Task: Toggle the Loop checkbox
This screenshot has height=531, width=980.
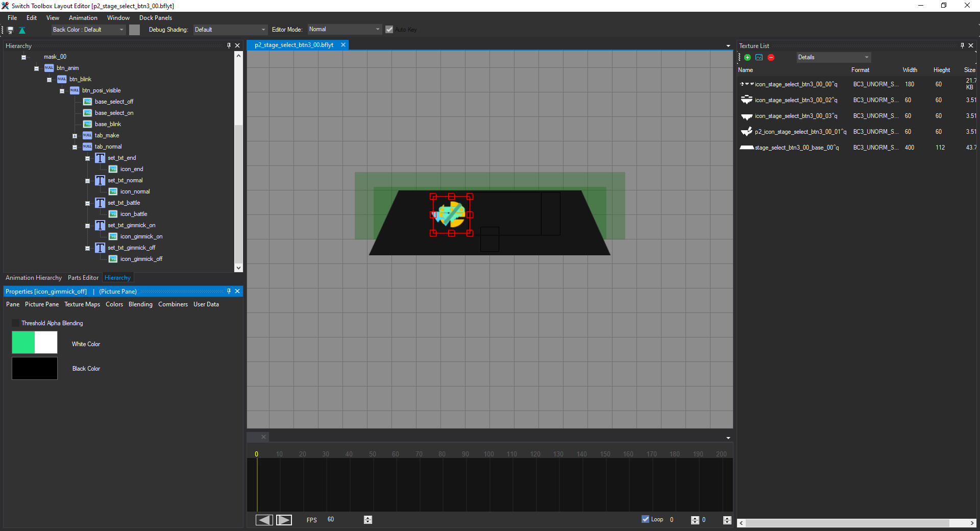Action: coord(646,519)
